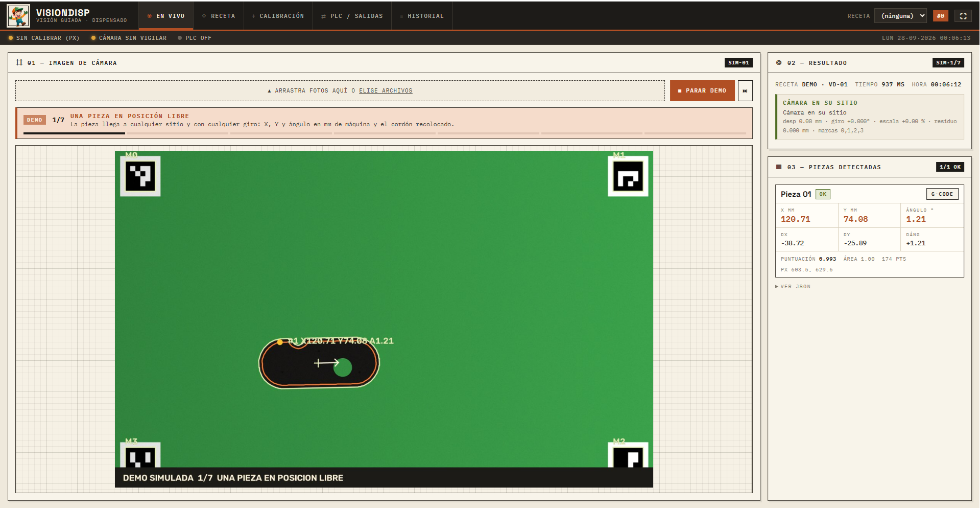The width and height of the screenshot is (980, 508).
Task: Click the CÁMARA SIN VIGILAR status indicator
Action: click(129, 38)
